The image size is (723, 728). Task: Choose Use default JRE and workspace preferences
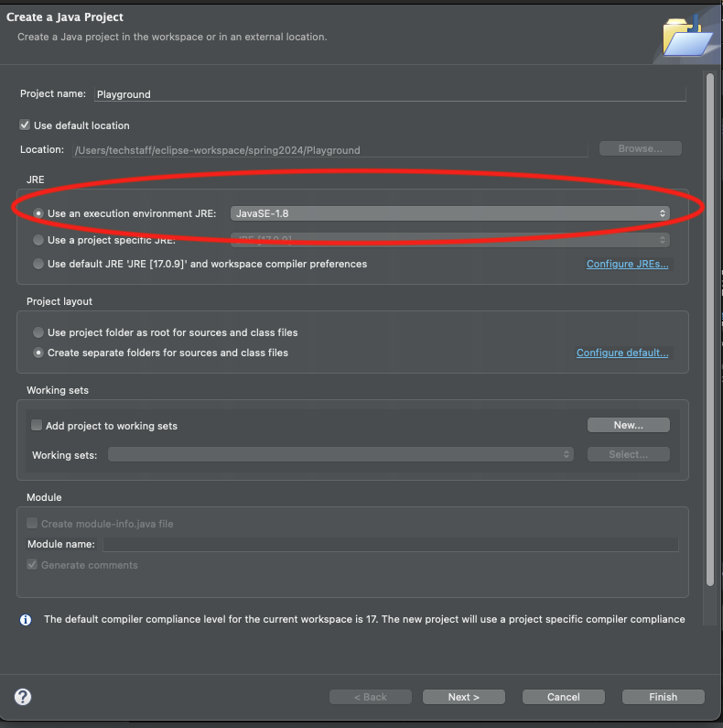(38, 264)
